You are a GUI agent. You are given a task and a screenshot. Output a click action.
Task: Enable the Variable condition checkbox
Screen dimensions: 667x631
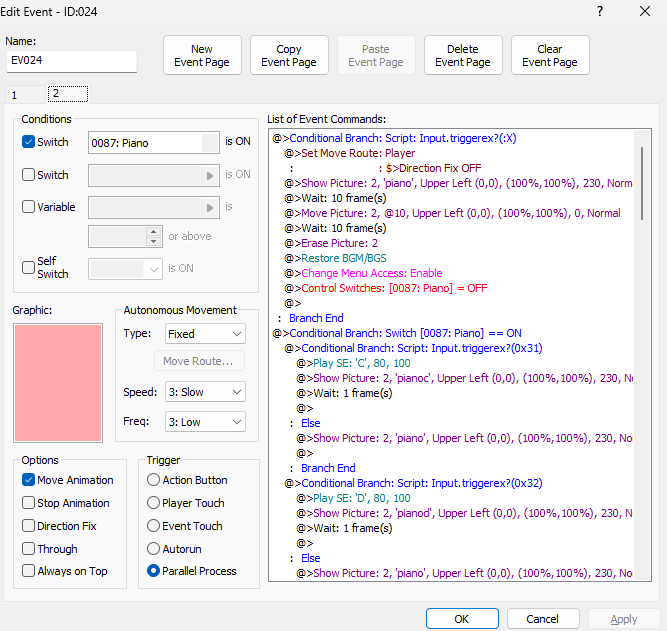click(x=29, y=207)
